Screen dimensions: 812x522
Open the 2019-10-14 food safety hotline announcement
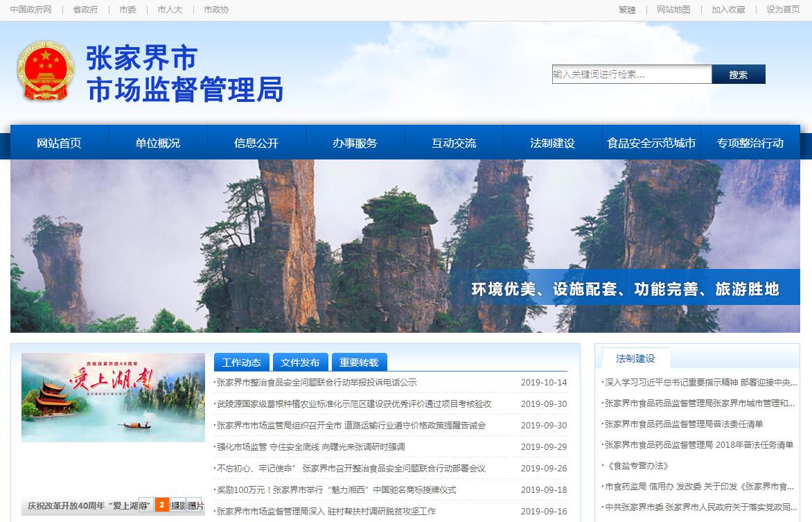tap(317, 383)
